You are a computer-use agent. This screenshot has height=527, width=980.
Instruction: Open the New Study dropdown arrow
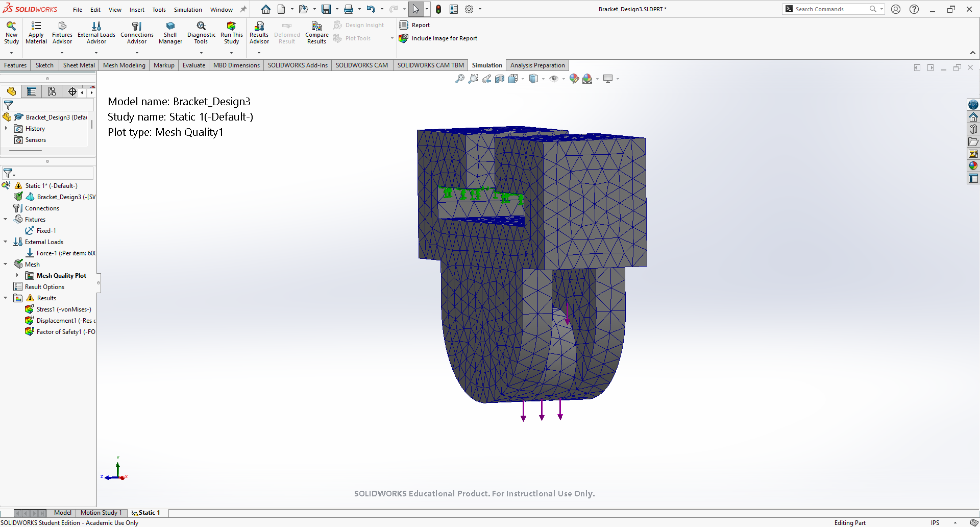pyautogui.click(x=11, y=53)
